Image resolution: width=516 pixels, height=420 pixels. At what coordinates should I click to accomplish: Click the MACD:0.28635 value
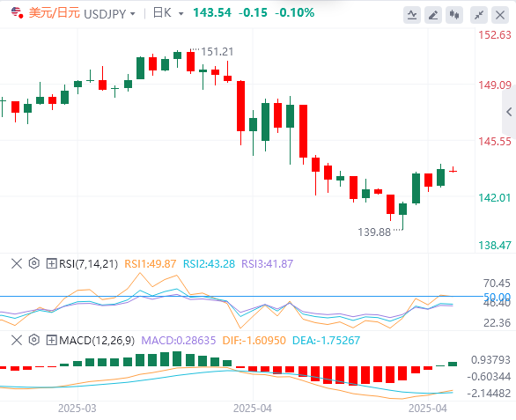coord(179,341)
